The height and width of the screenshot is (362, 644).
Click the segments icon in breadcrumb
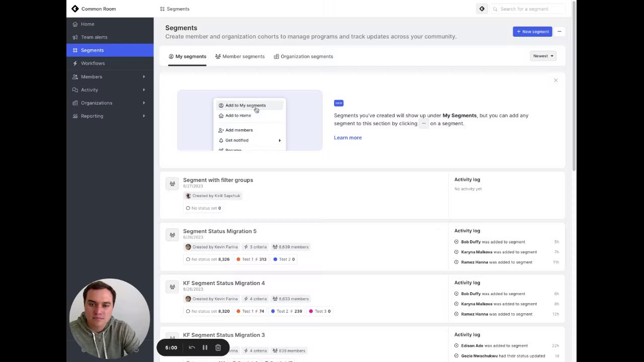click(162, 9)
